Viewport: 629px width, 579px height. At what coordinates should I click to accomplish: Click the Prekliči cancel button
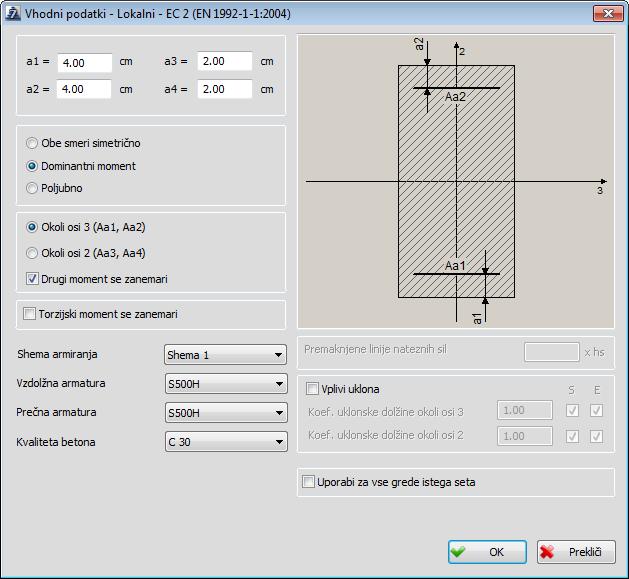(576, 552)
